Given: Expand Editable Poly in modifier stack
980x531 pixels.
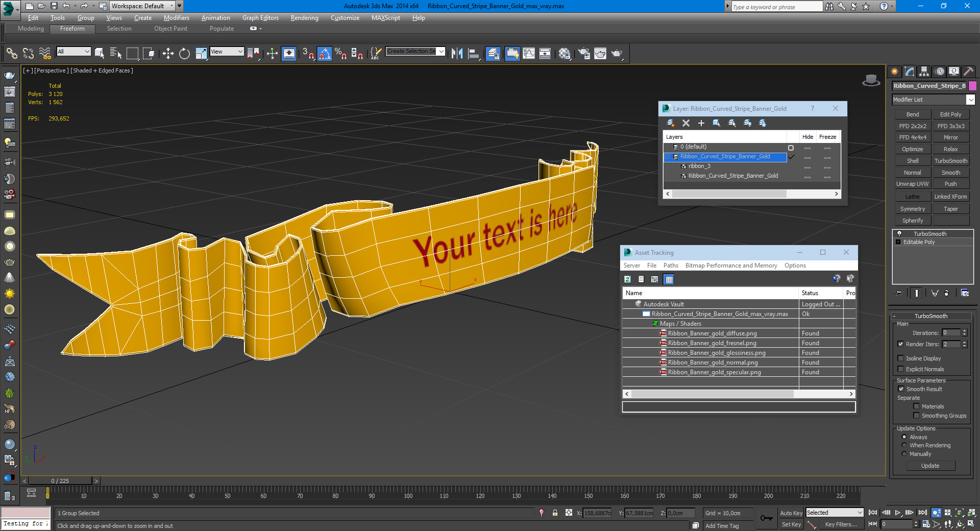Looking at the screenshot, I should pyautogui.click(x=898, y=242).
